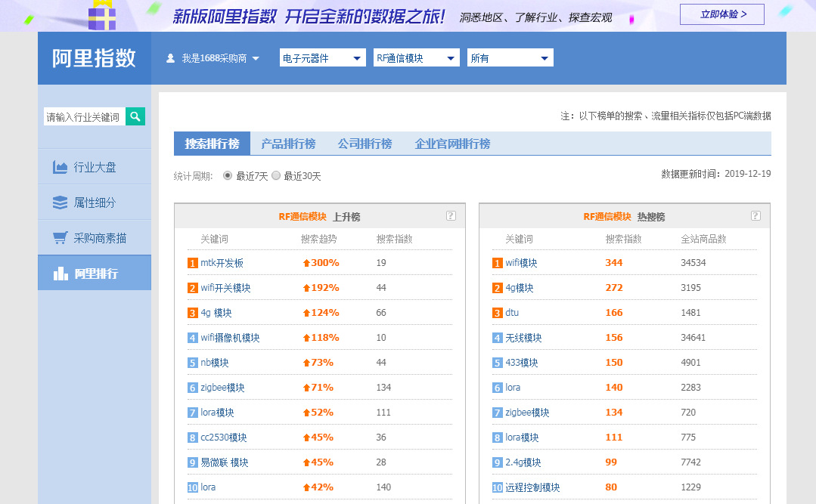Screen dimensions: 816x504
Task: Click the 立即体验 banner button
Action: (x=721, y=14)
